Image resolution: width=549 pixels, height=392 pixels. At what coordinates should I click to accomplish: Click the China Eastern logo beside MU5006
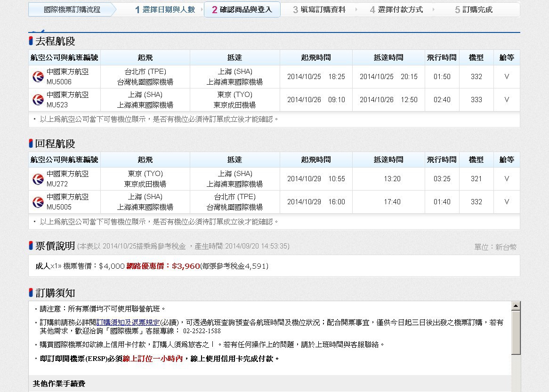click(38, 77)
